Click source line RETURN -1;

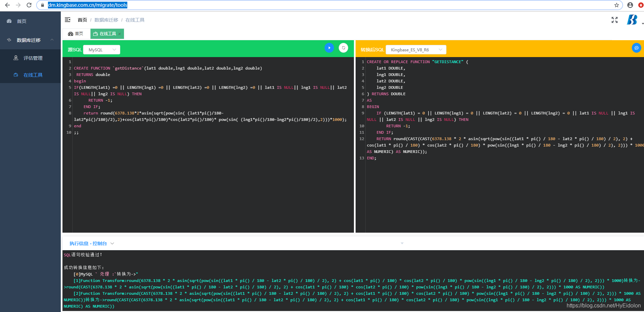pyautogui.click(x=100, y=100)
